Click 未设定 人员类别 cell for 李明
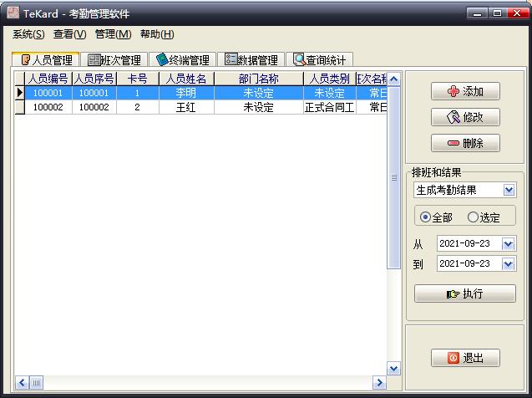Screen dimensions: 532x398 (x=329, y=93)
